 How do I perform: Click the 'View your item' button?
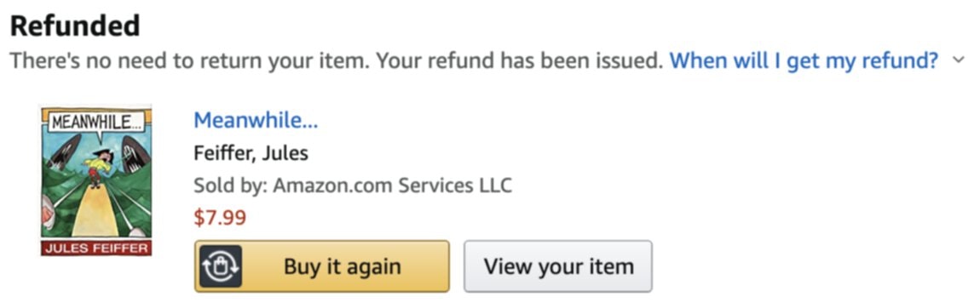558,266
